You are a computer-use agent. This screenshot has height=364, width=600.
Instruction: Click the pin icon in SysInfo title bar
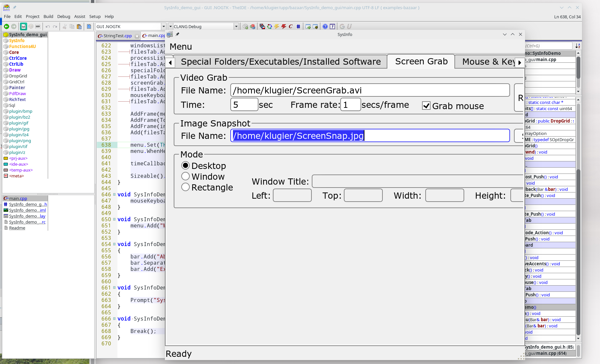(x=178, y=34)
